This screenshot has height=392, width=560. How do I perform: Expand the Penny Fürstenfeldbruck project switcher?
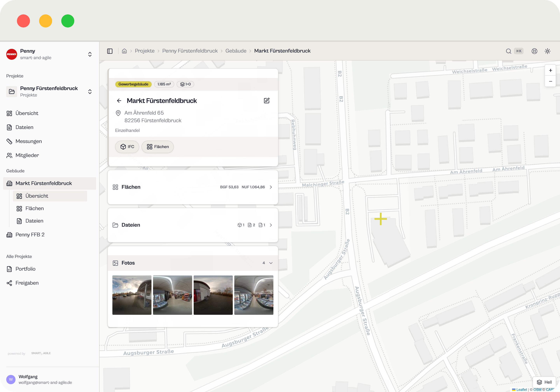click(90, 92)
